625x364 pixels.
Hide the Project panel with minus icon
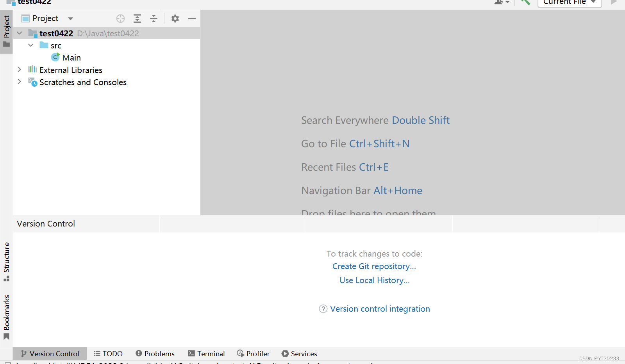tap(192, 18)
